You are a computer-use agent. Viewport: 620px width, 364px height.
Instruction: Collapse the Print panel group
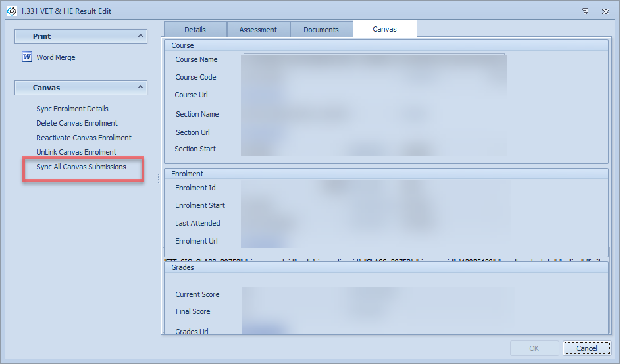[140, 36]
